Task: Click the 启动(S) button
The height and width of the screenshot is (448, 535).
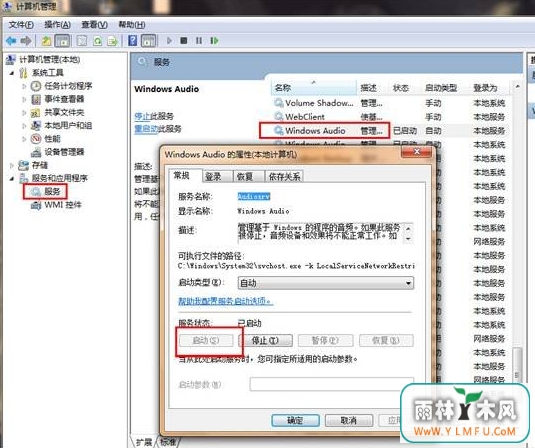Action: pyautogui.click(x=206, y=340)
